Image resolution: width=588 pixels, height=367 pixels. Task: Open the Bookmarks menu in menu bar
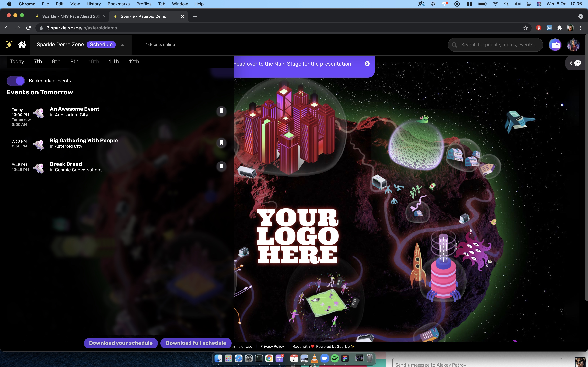pos(118,4)
